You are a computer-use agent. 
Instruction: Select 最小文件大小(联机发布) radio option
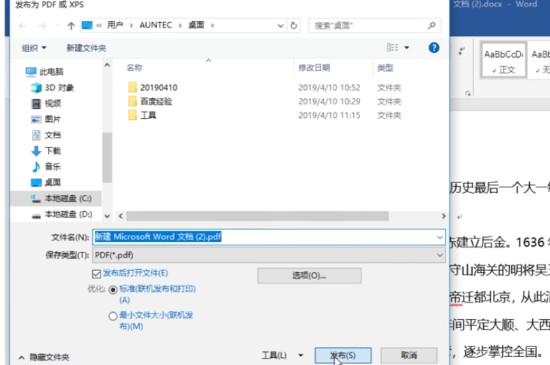tap(113, 316)
